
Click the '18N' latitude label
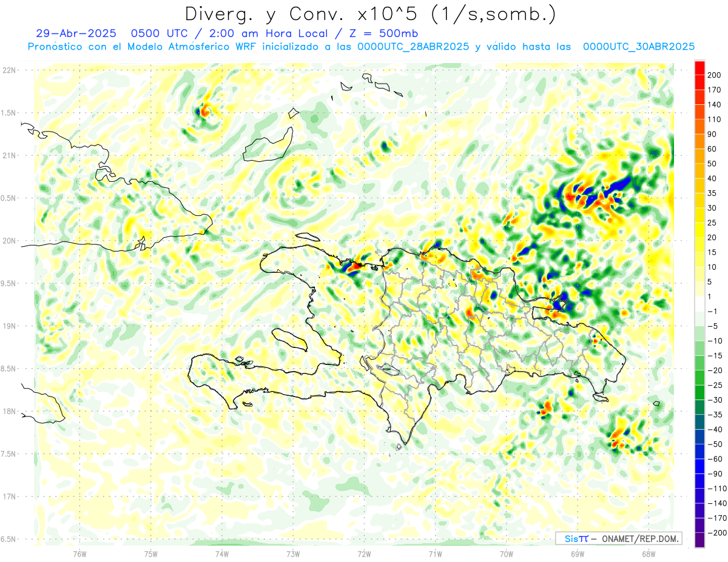point(9,412)
